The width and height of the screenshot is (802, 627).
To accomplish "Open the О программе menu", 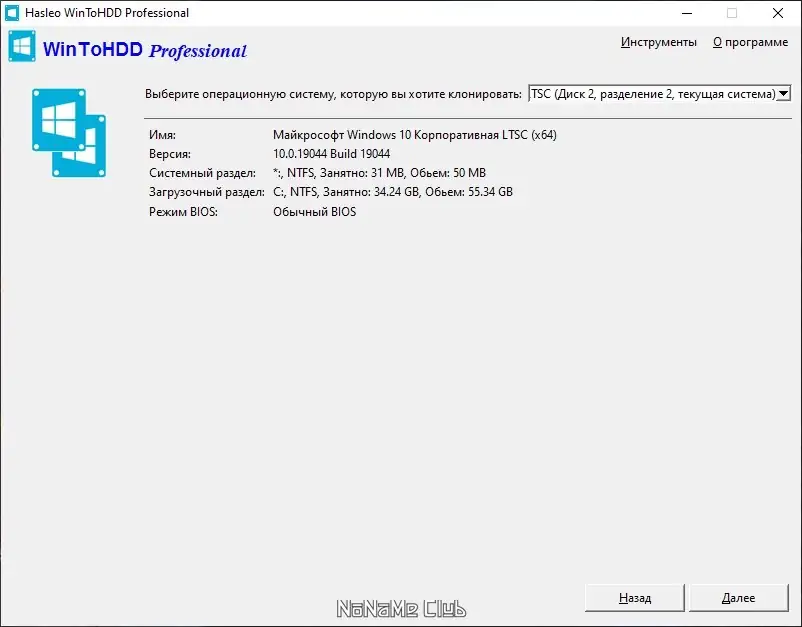I will coord(750,42).
